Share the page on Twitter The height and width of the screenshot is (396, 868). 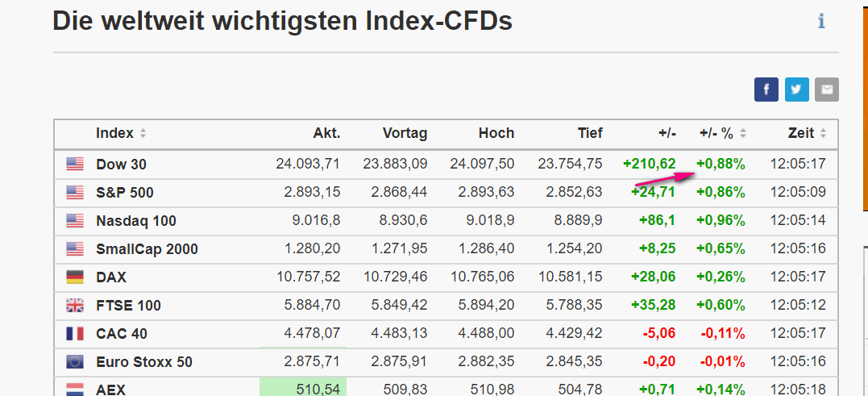pos(796,90)
